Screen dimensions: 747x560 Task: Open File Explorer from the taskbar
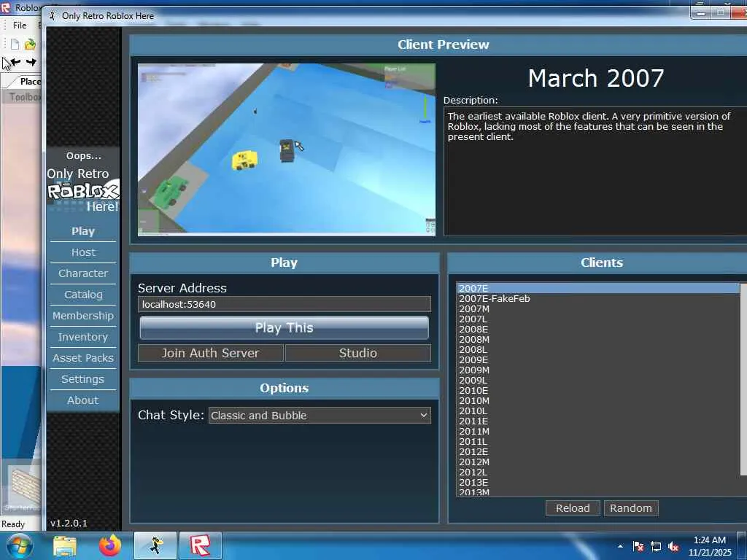tap(65, 545)
